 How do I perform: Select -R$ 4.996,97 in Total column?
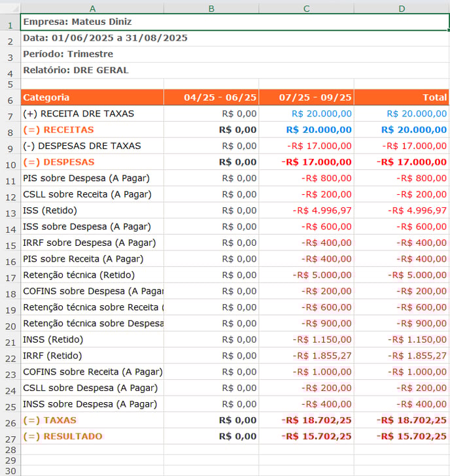(x=402, y=211)
